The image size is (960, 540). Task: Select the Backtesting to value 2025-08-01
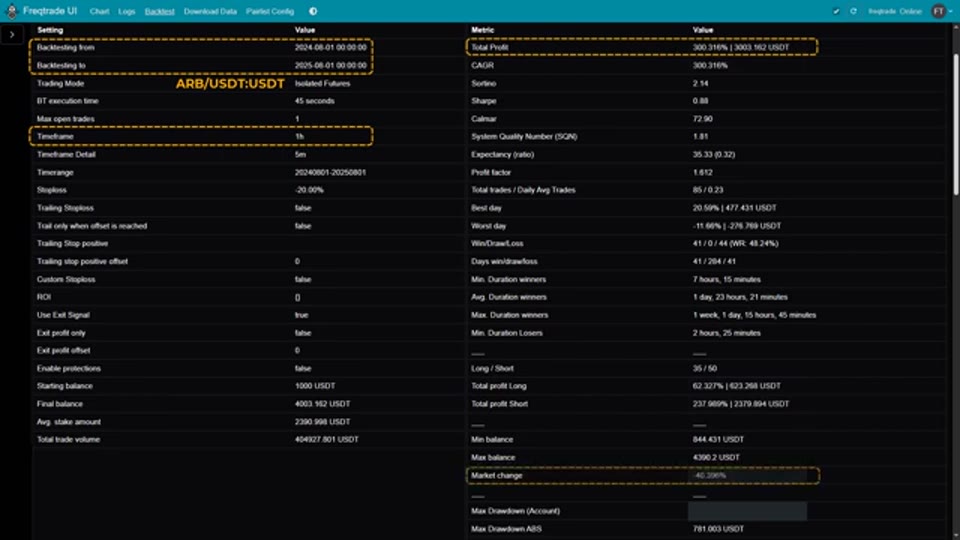(x=331, y=66)
